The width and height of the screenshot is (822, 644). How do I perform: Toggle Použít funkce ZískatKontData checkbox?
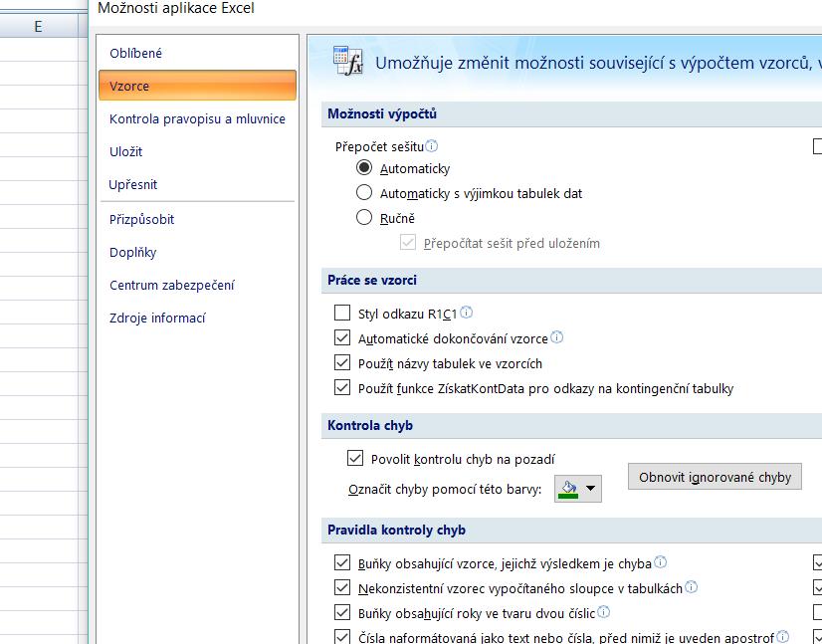click(x=342, y=387)
